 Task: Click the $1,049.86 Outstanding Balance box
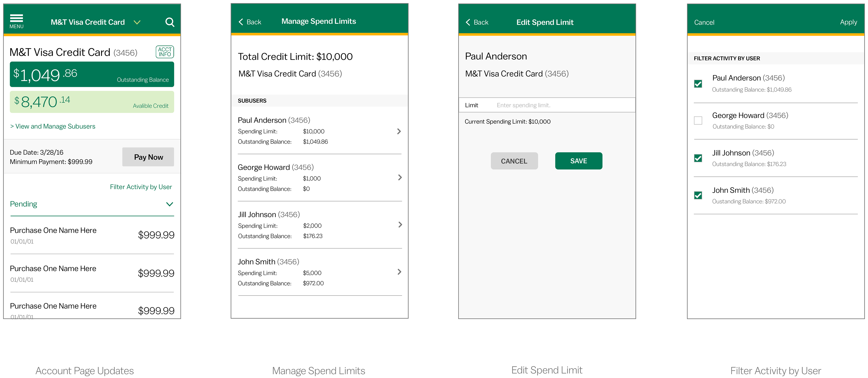click(92, 75)
